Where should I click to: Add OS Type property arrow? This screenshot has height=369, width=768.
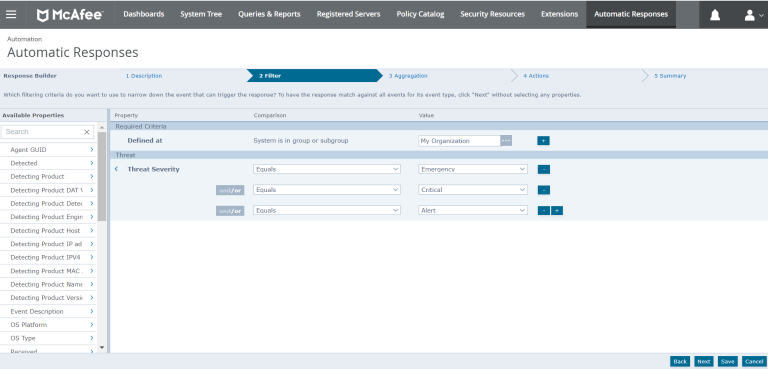[x=92, y=338]
